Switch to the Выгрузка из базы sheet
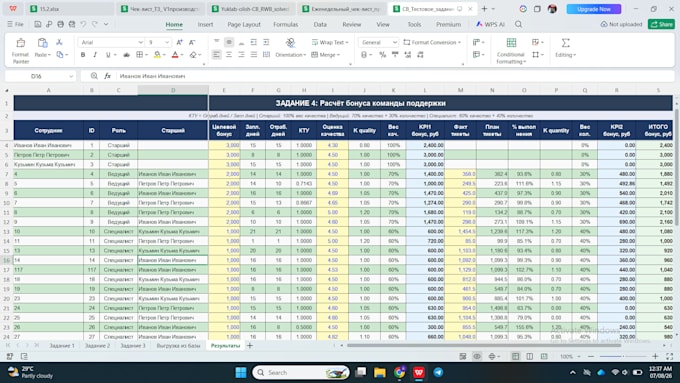The height and width of the screenshot is (383, 680). coord(178,345)
